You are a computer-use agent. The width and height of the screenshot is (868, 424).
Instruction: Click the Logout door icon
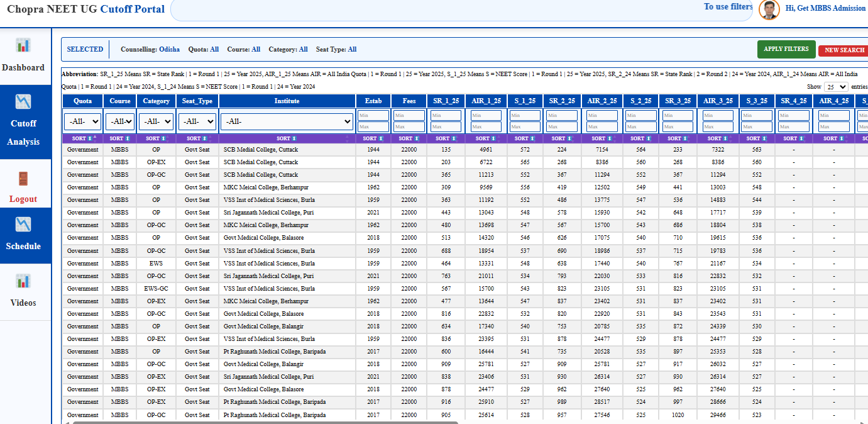point(23,179)
